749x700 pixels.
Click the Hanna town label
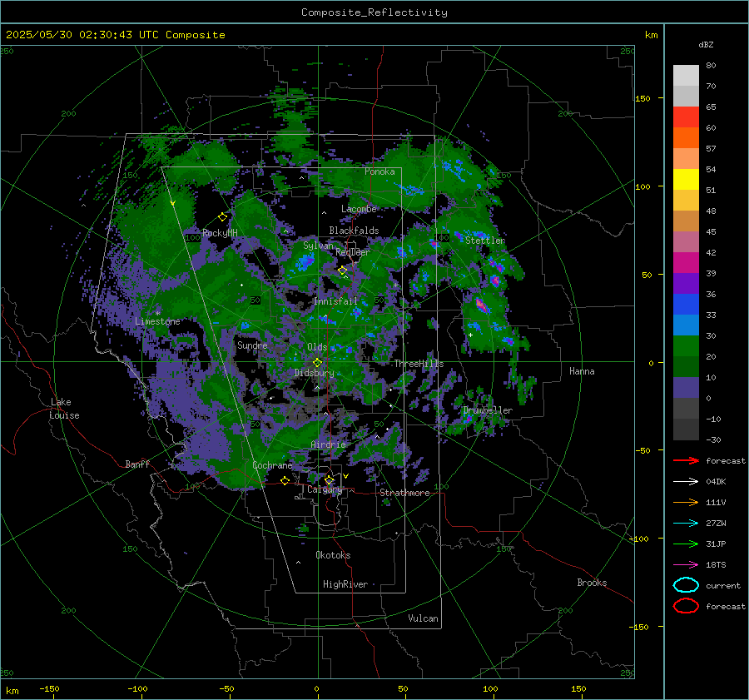(x=582, y=371)
